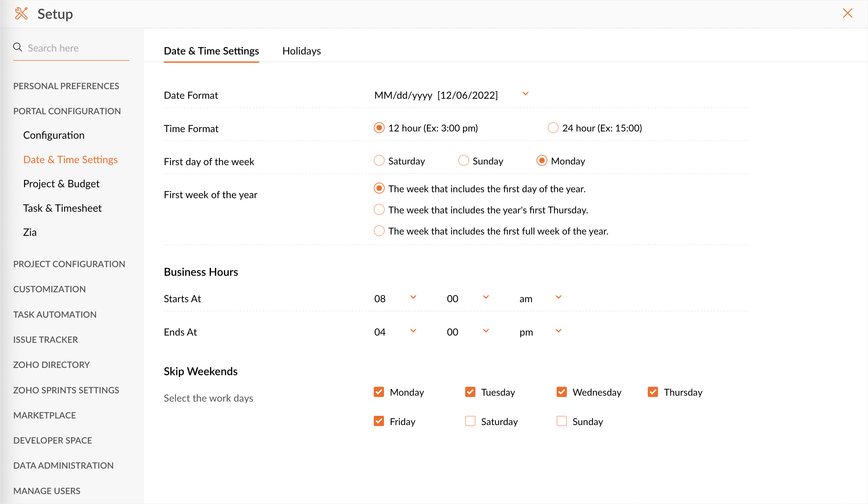Enable Sunday as a work day

(x=562, y=421)
